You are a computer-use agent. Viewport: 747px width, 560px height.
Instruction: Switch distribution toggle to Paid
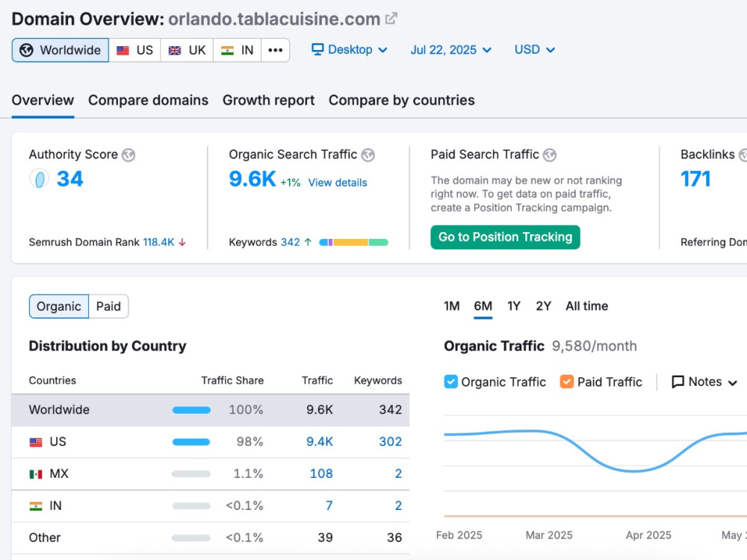click(x=108, y=306)
